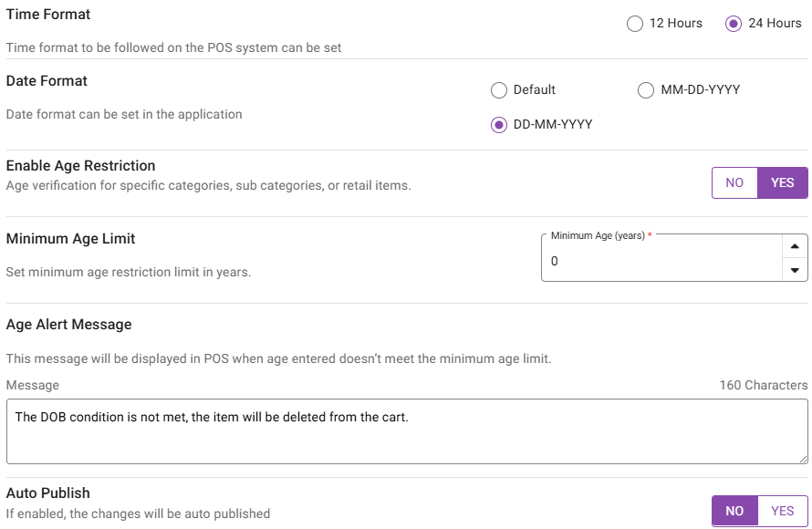Select the 24 Hours radio option

pos(734,24)
